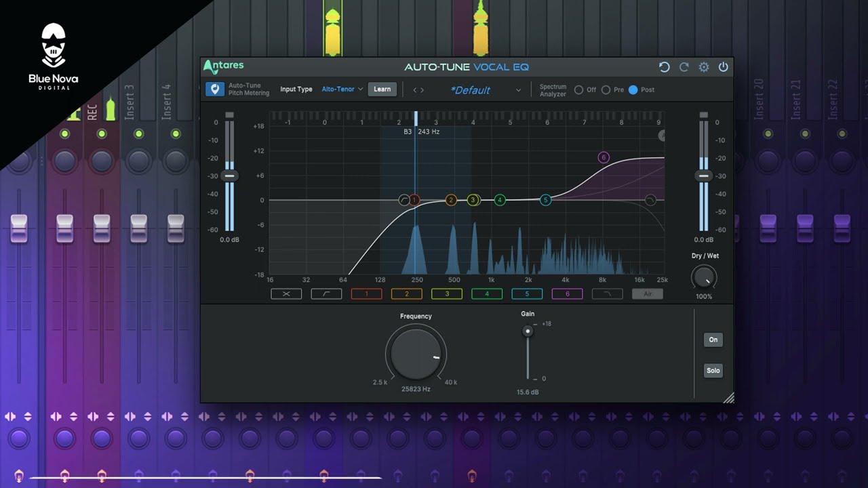Select yellow band 3 node on the curve
Image resolution: width=868 pixels, height=488 pixels.
tap(473, 200)
